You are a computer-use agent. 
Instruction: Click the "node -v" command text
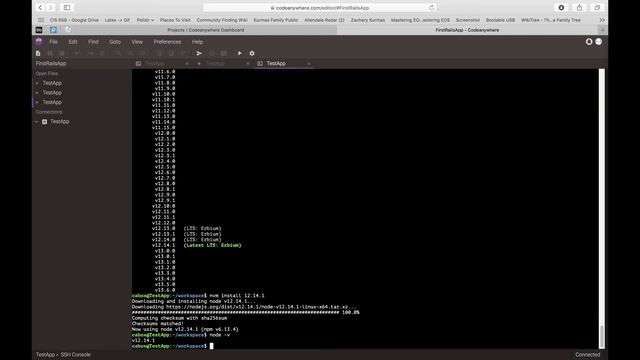click(x=220, y=335)
